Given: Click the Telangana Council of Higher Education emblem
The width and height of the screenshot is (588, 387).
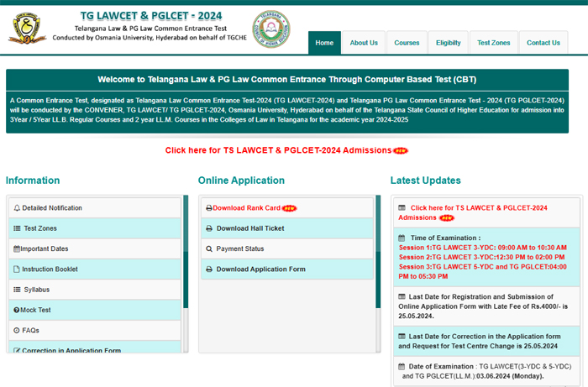Looking at the screenshot, I should (271, 29).
